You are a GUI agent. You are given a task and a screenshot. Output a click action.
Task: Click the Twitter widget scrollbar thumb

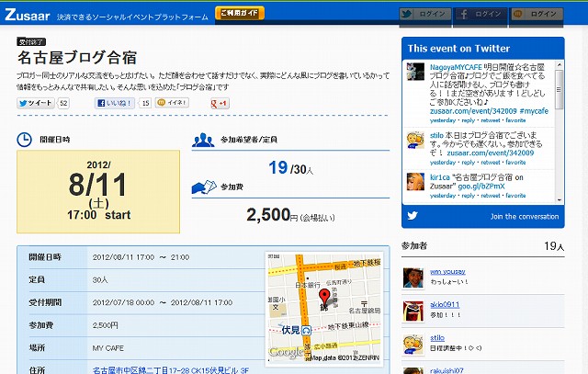[x=560, y=89]
